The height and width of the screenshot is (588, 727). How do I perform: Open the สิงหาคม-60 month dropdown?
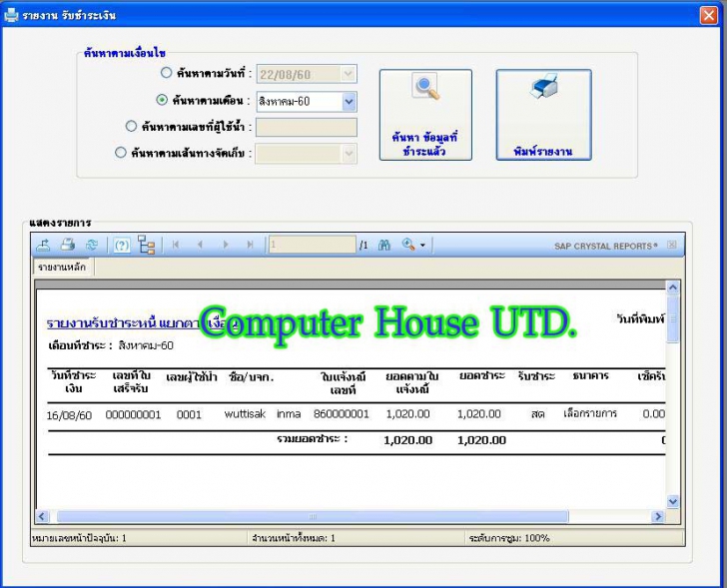(x=350, y=102)
